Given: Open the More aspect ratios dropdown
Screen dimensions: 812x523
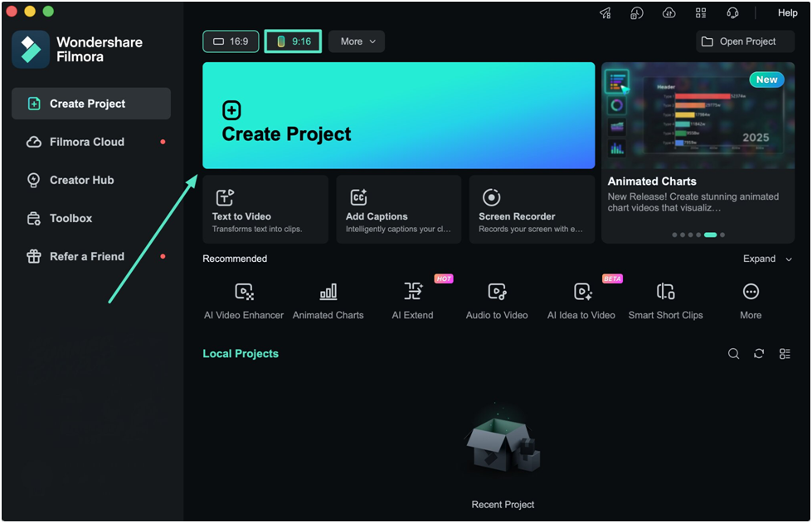Looking at the screenshot, I should [357, 41].
